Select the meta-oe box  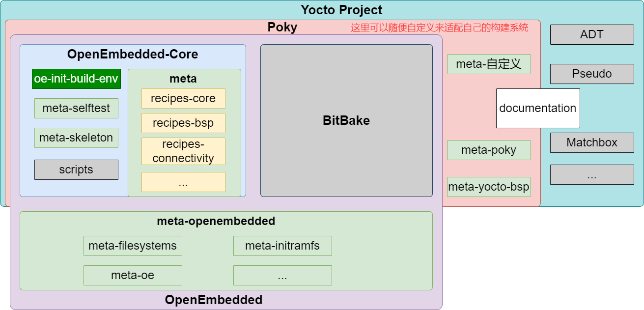pos(133,275)
